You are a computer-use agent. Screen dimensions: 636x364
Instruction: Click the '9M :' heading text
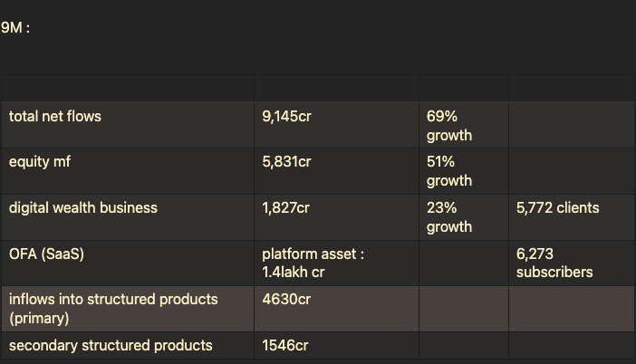click(15, 27)
